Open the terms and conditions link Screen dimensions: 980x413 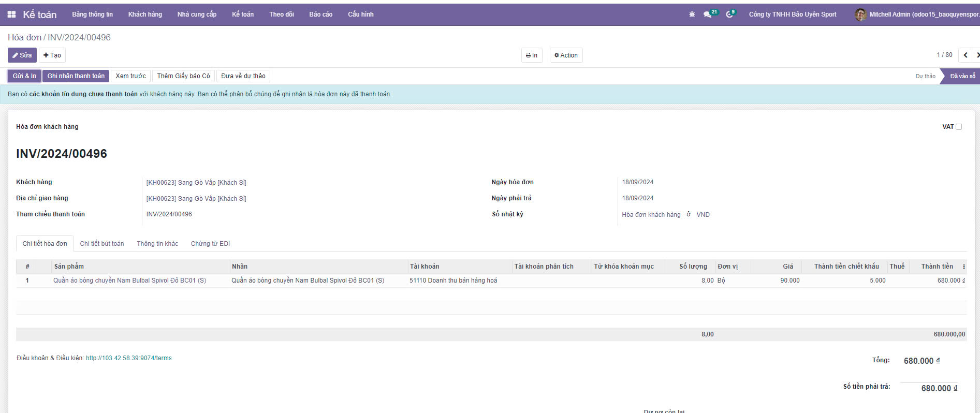click(128, 358)
